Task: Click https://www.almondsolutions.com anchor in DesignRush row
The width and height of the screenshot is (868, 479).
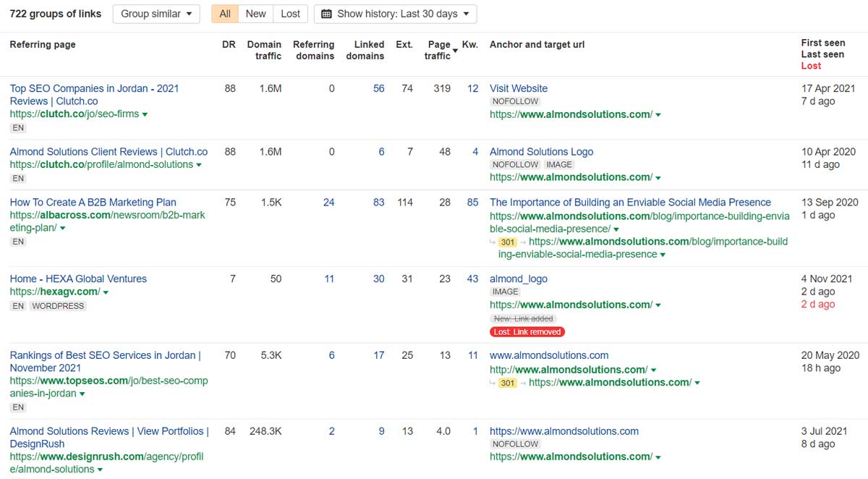Action: [x=564, y=431]
